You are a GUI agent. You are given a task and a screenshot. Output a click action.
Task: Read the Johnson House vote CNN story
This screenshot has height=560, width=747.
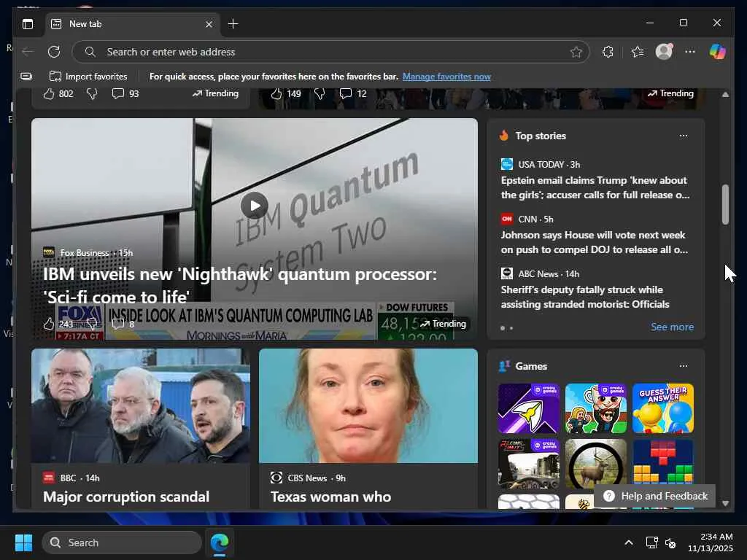pyautogui.click(x=595, y=242)
